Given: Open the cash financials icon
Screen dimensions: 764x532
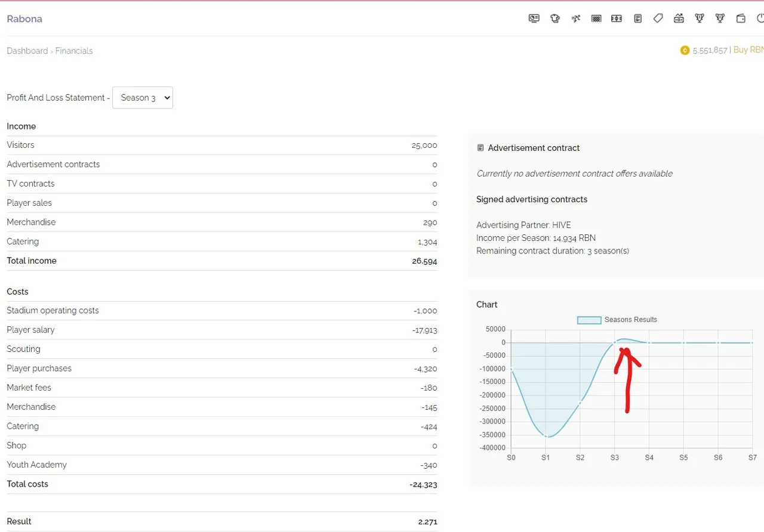Looking at the screenshot, I should (679, 18).
